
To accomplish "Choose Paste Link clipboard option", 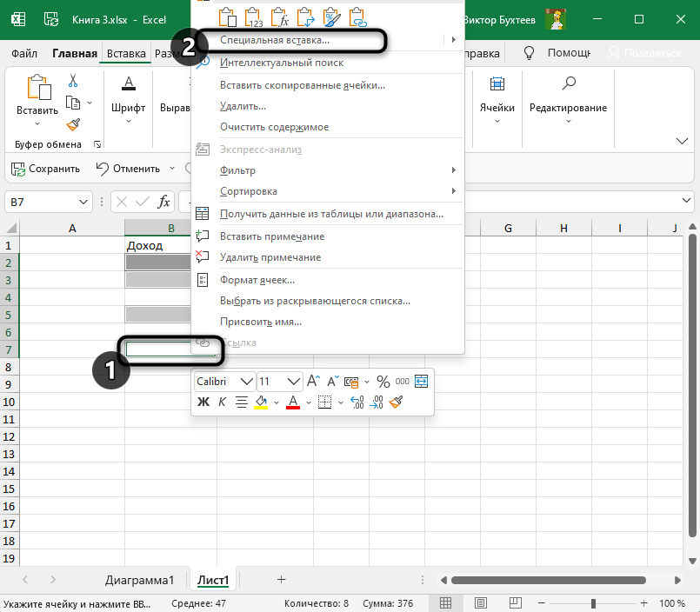I will [358, 17].
